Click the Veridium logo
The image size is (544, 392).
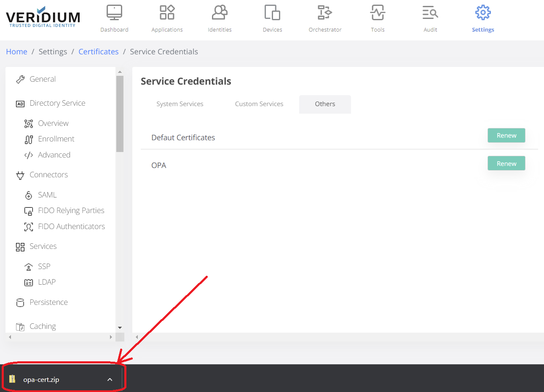[x=43, y=17]
